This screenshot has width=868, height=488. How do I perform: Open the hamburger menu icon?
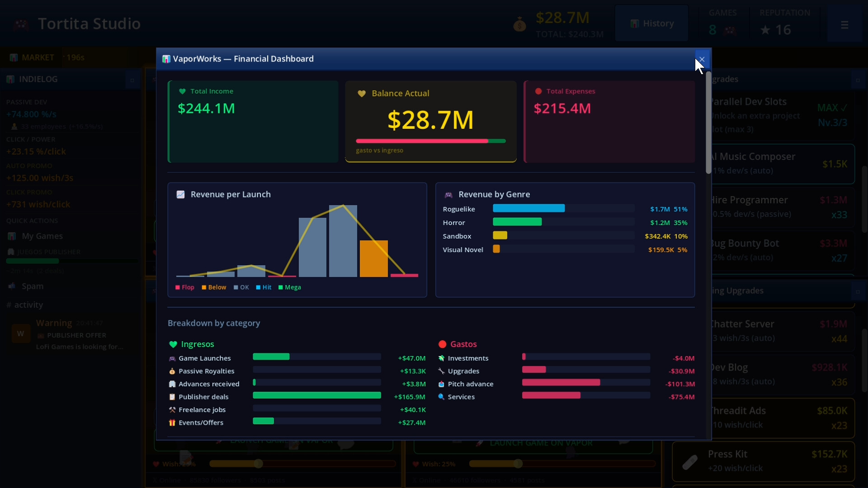pos(844,25)
